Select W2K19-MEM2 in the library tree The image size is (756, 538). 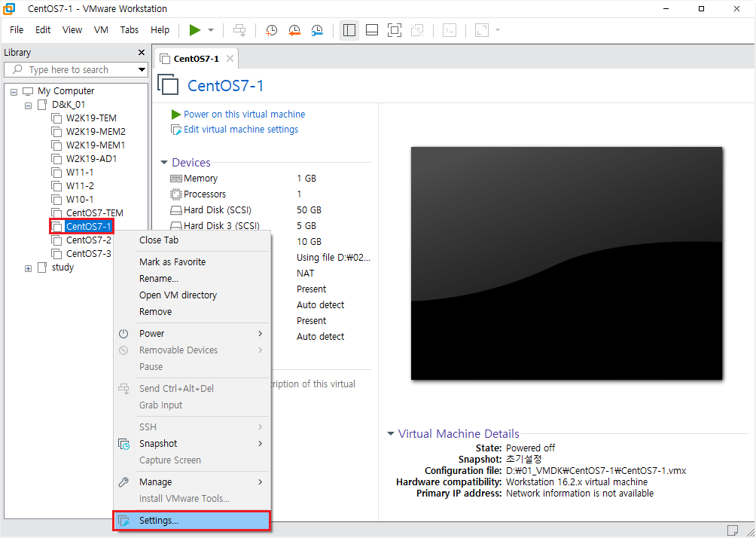[96, 132]
